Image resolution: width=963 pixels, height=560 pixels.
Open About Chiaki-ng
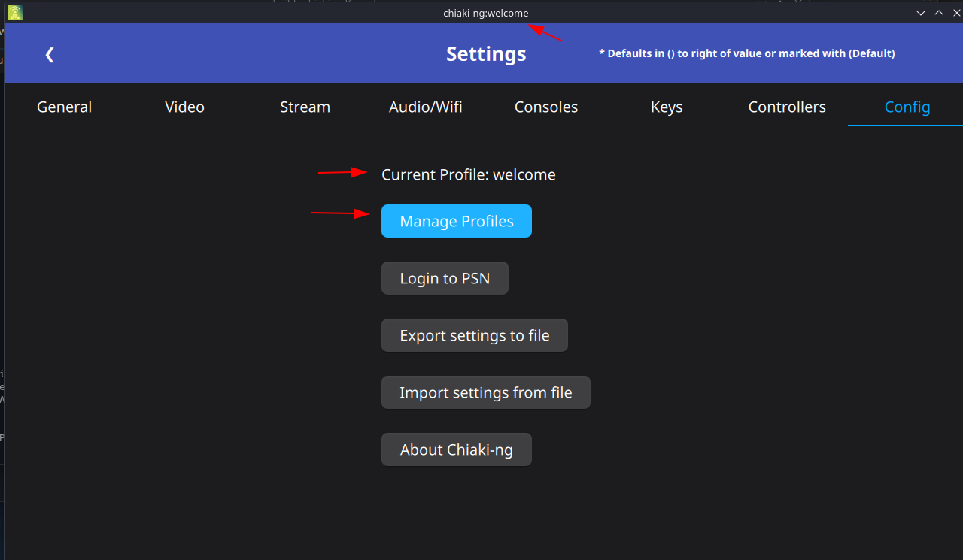pyautogui.click(x=457, y=450)
